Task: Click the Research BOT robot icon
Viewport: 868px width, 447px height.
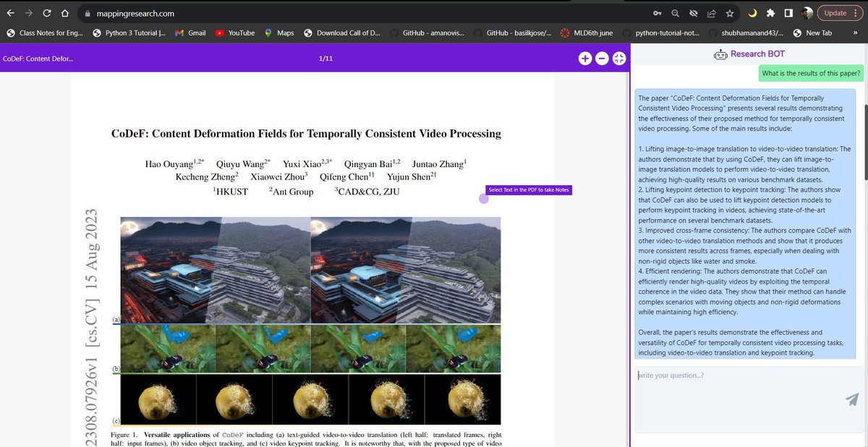Action: point(720,54)
